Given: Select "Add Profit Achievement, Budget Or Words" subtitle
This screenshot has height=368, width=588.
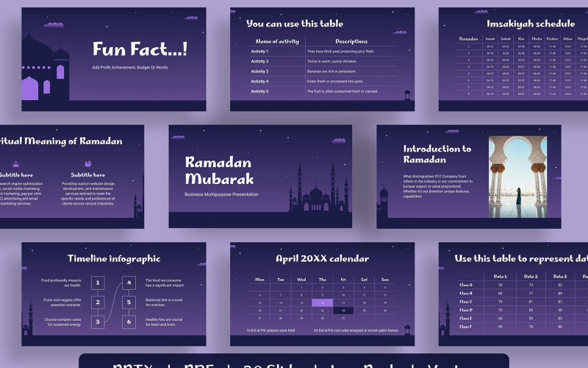Looking at the screenshot, I should [130, 68].
